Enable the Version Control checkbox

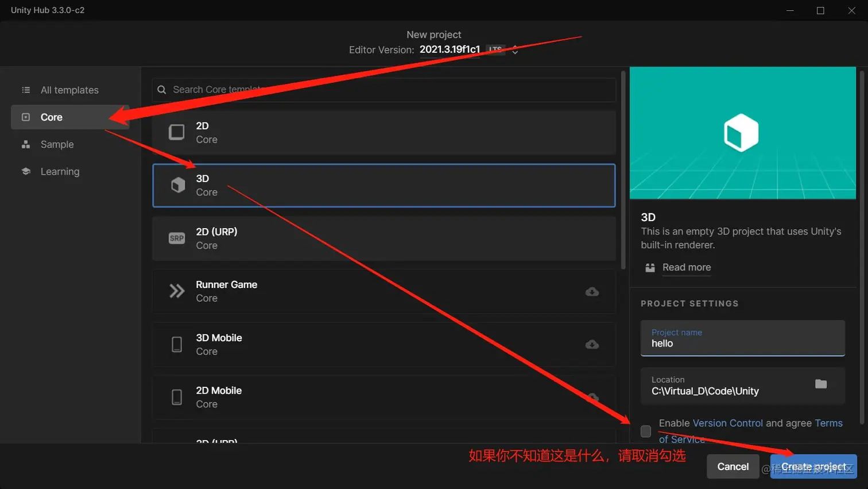tap(645, 431)
